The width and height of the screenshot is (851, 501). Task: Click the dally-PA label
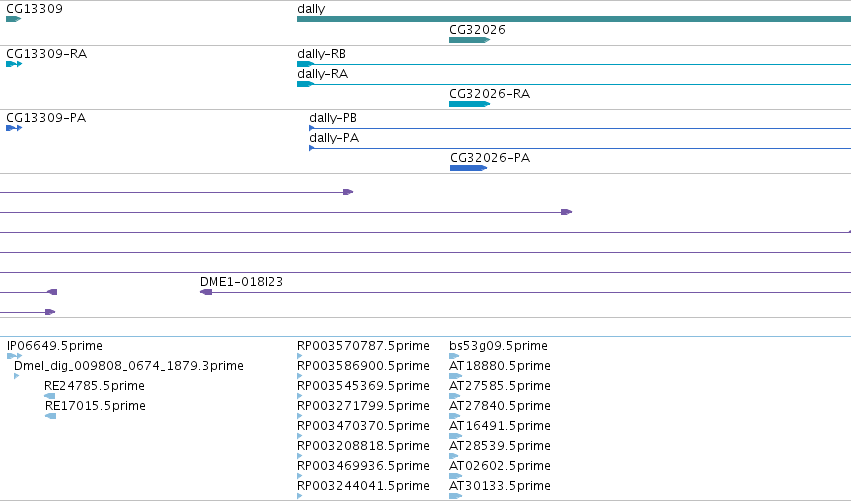(x=334, y=138)
